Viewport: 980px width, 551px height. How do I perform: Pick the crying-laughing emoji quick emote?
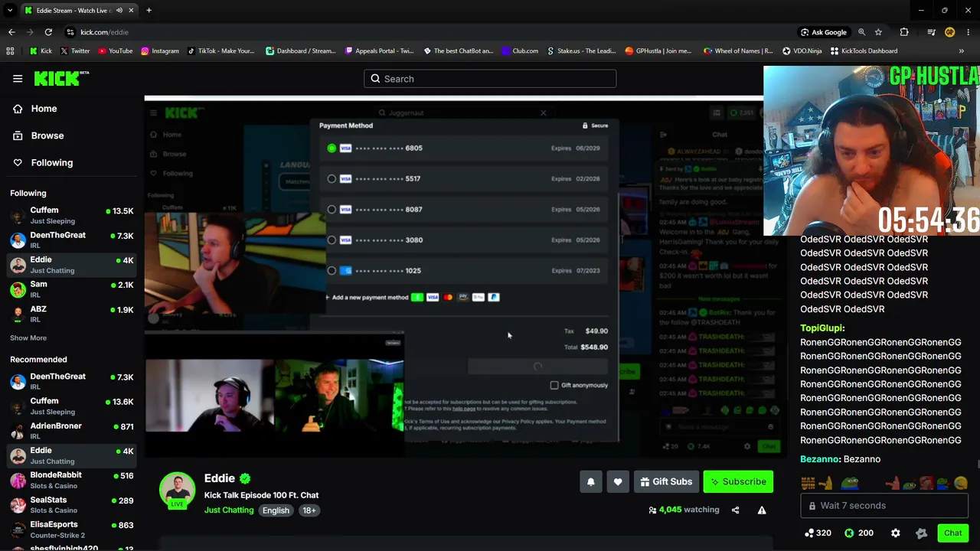[x=961, y=483]
